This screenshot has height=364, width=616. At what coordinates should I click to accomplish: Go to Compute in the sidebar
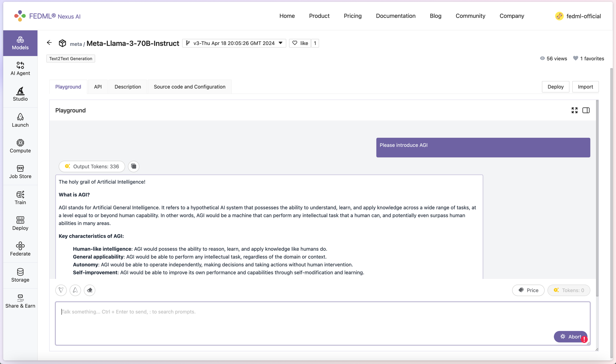(x=20, y=146)
